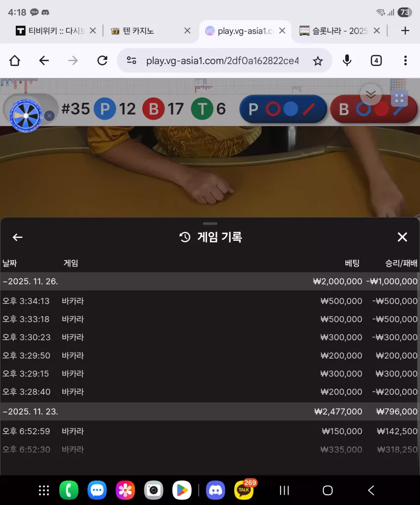Screen dimensions: 420x505
Task: Open the Camera app
Action: 154,490
